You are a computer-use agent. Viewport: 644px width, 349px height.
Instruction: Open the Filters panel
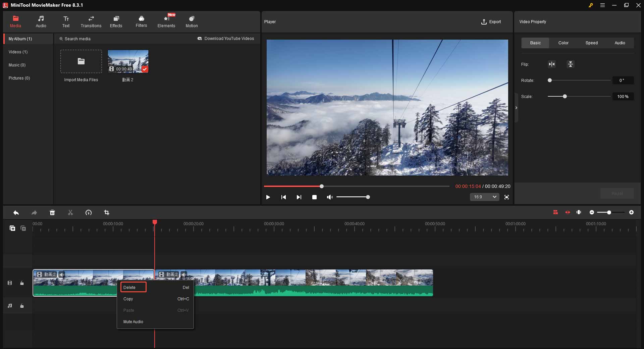[141, 21]
